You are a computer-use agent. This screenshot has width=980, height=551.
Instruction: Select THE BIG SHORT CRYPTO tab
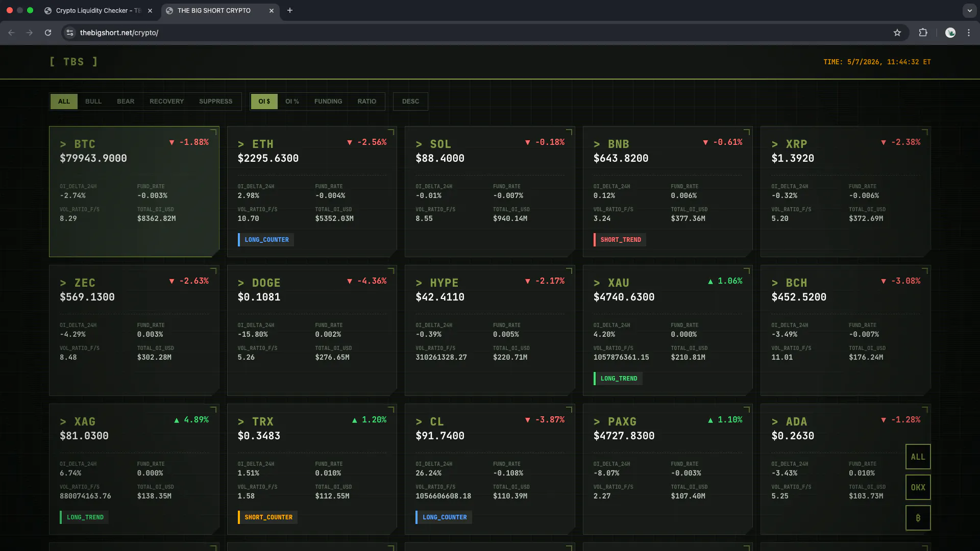point(220,10)
